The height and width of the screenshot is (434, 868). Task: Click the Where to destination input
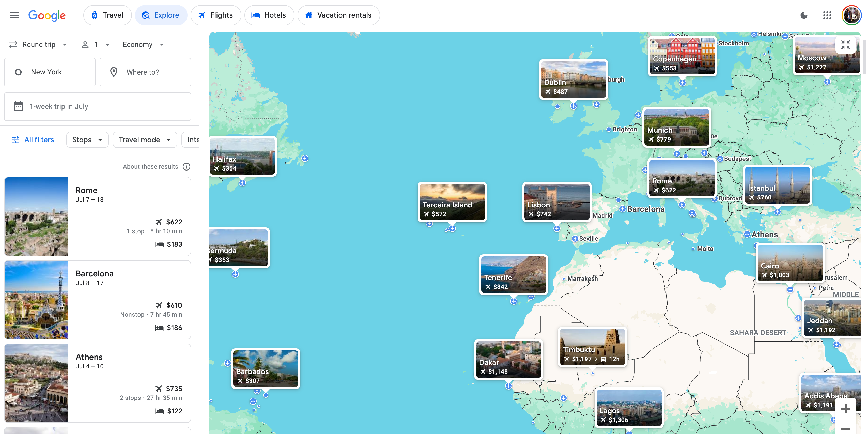click(145, 72)
